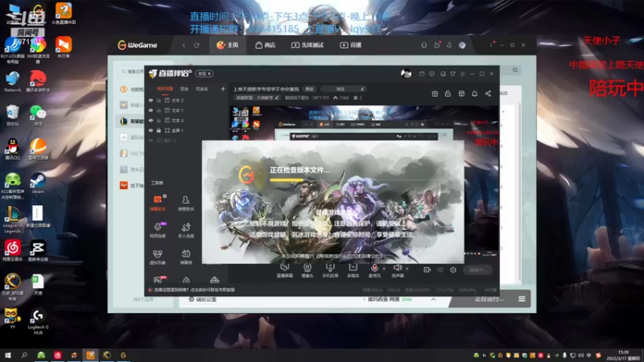Toggle visibility of 文本 1 layer
644x362 pixels.
151,110
